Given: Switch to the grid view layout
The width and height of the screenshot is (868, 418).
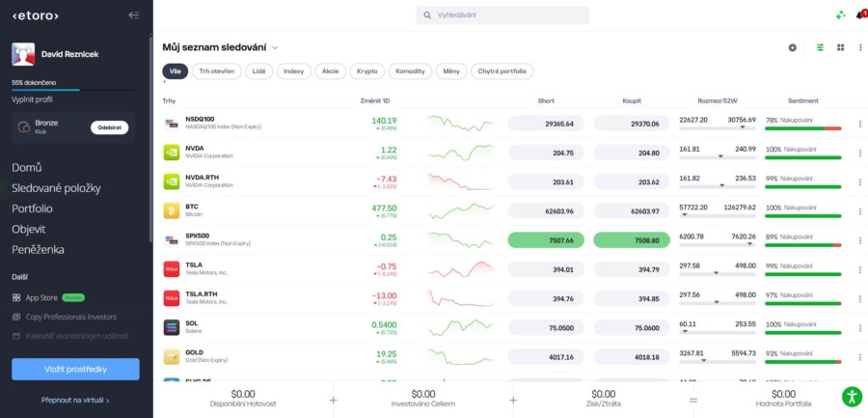Looking at the screenshot, I should click(840, 47).
